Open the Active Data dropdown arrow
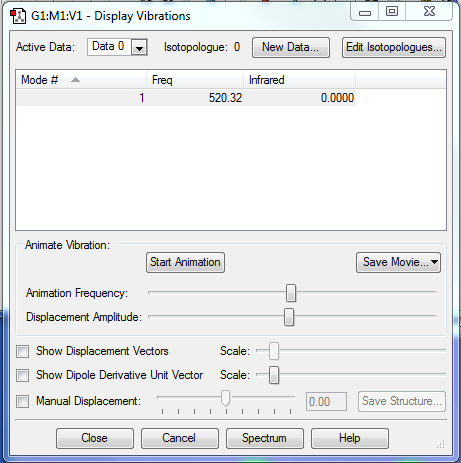 coord(139,47)
